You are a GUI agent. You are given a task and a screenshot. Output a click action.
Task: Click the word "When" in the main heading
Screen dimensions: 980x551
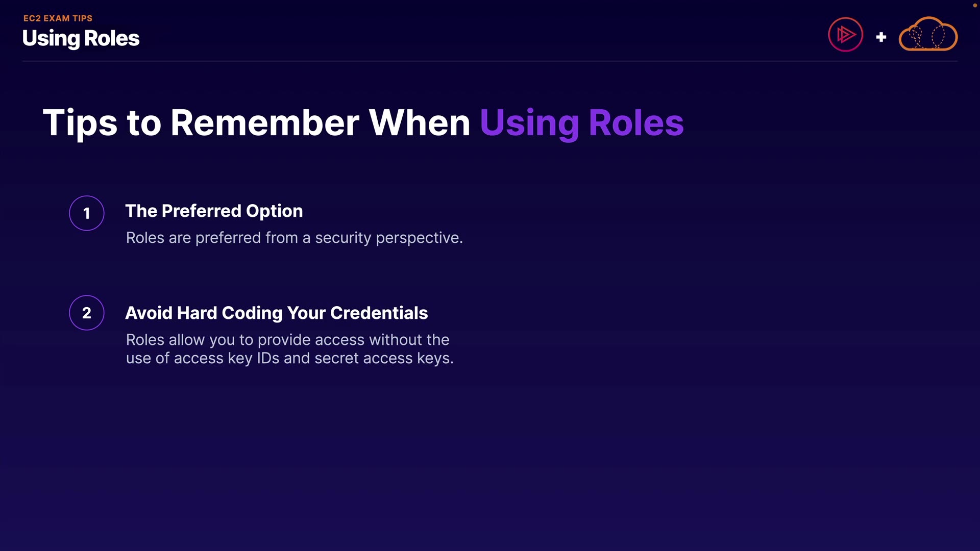point(419,123)
